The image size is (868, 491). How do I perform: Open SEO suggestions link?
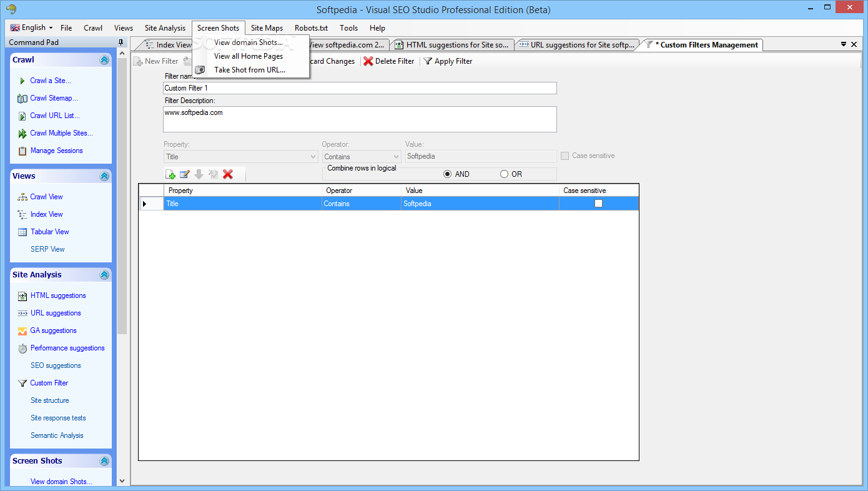(56, 365)
